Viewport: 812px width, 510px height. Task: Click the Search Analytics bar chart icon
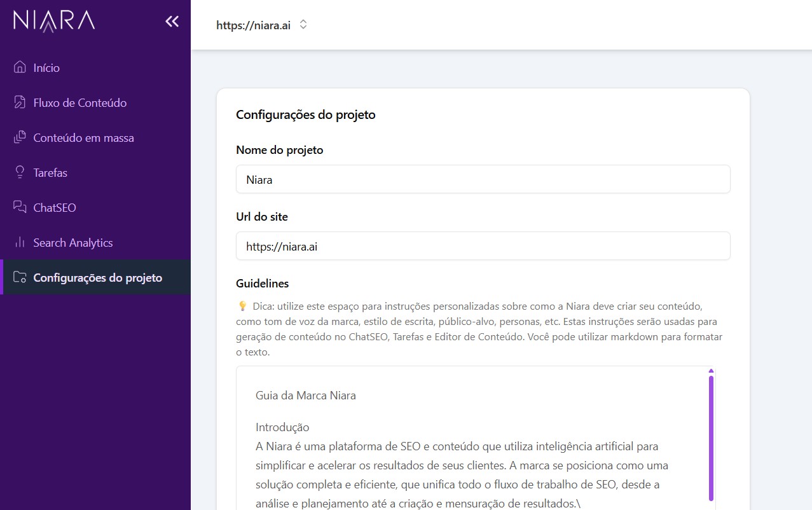pos(20,242)
